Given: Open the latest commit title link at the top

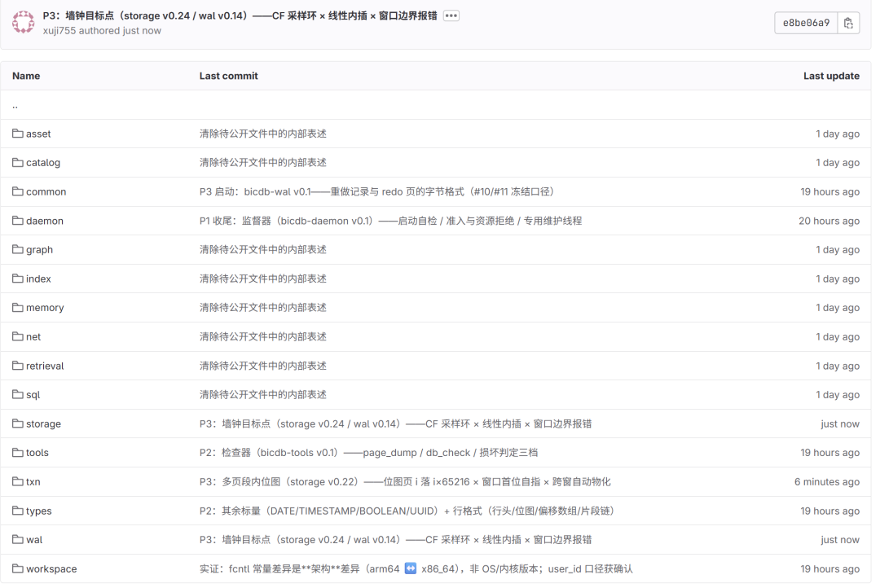Looking at the screenshot, I should (240, 15).
